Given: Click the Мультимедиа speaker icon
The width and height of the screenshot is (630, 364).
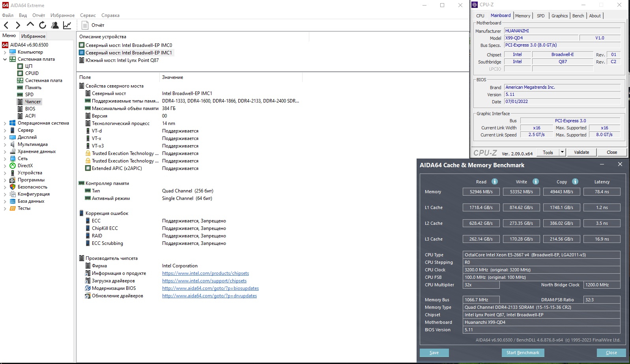Looking at the screenshot, I should [x=13, y=144].
